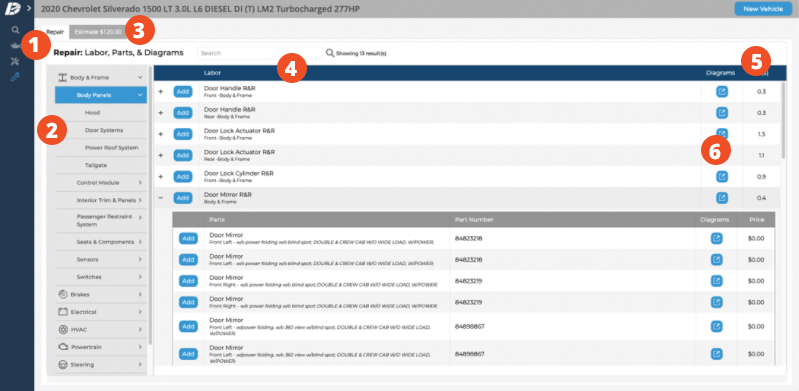The image size is (799, 391).
Task: Expand the sidebar with the arrow beside the logo
Action: (29, 9)
